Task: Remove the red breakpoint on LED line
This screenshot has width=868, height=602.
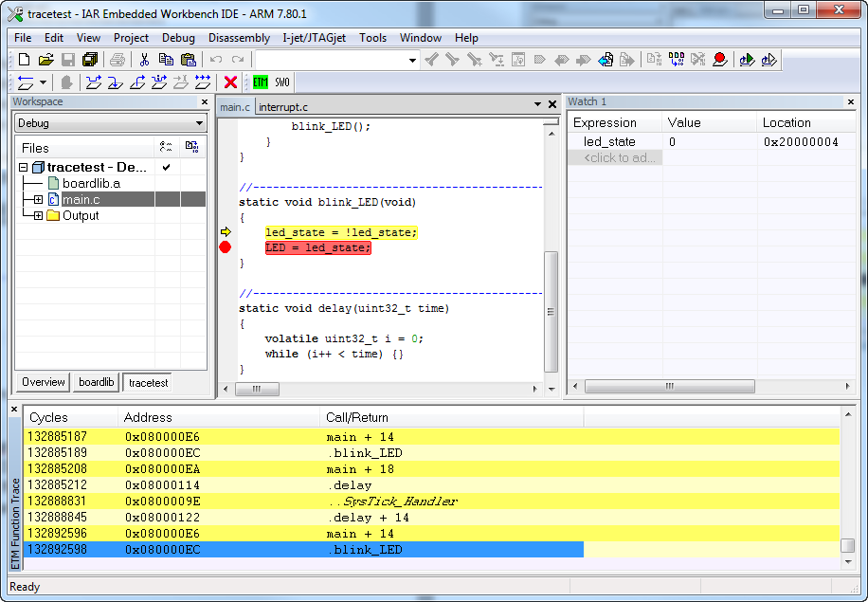Action: [226, 247]
